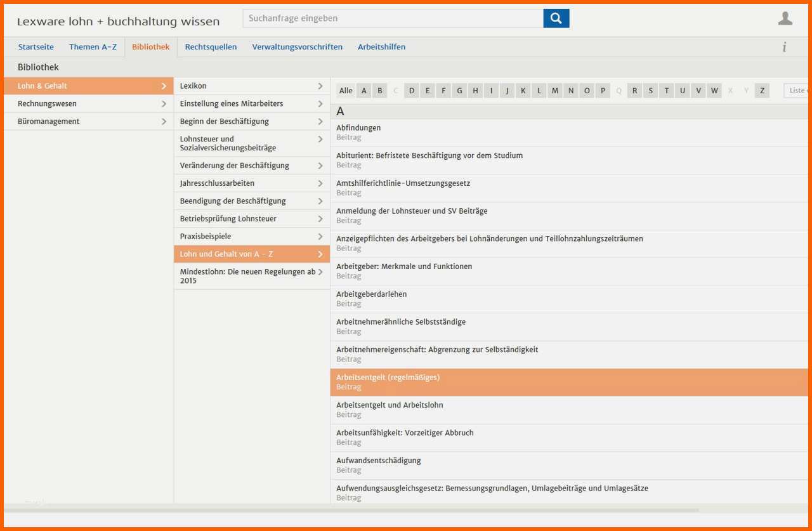Filter list by letter I
812x531 pixels.
(491, 91)
